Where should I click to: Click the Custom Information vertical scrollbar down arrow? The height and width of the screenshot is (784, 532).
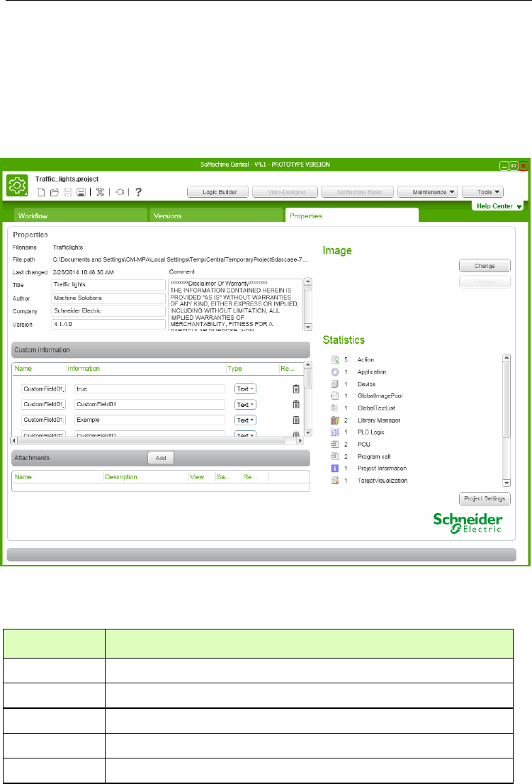point(308,432)
